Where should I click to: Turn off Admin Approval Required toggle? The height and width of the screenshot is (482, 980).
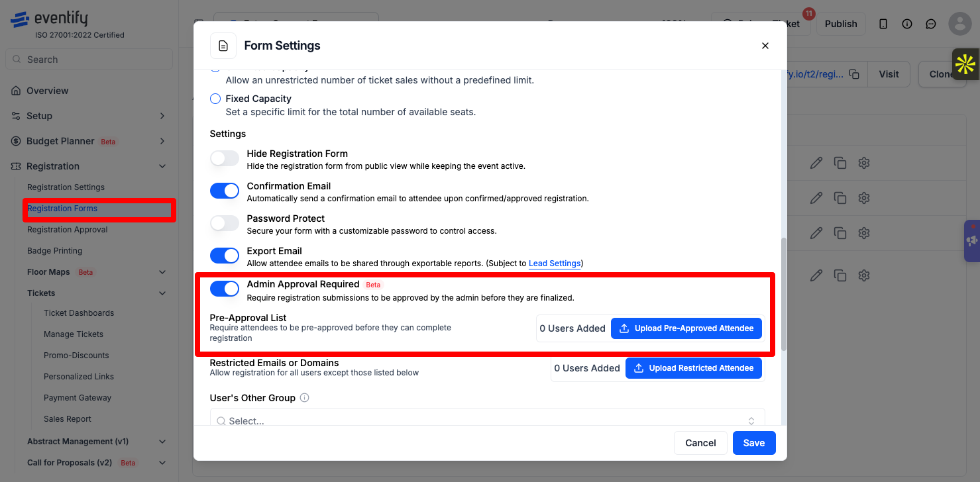click(225, 289)
